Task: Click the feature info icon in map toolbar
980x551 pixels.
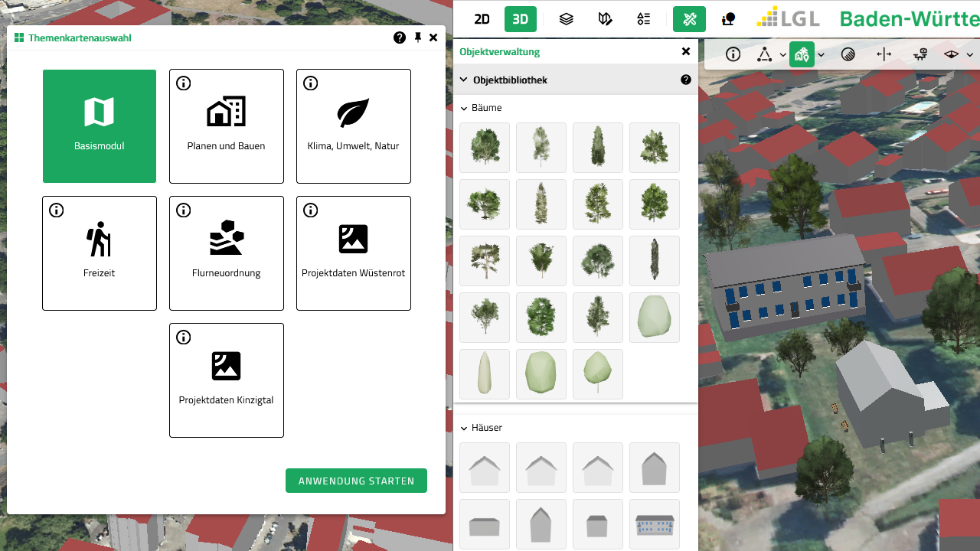Action: [733, 54]
